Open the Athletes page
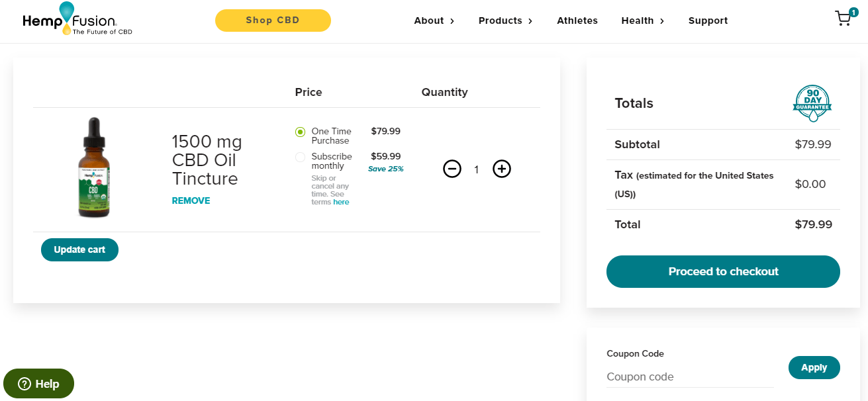The width and height of the screenshot is (868, 401). point(577,21)
